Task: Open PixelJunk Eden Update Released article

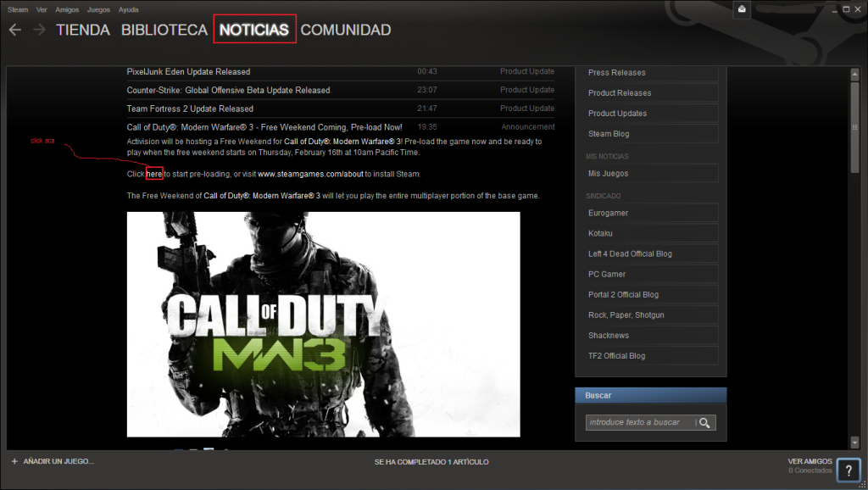Action: click(x=188, y=72)
